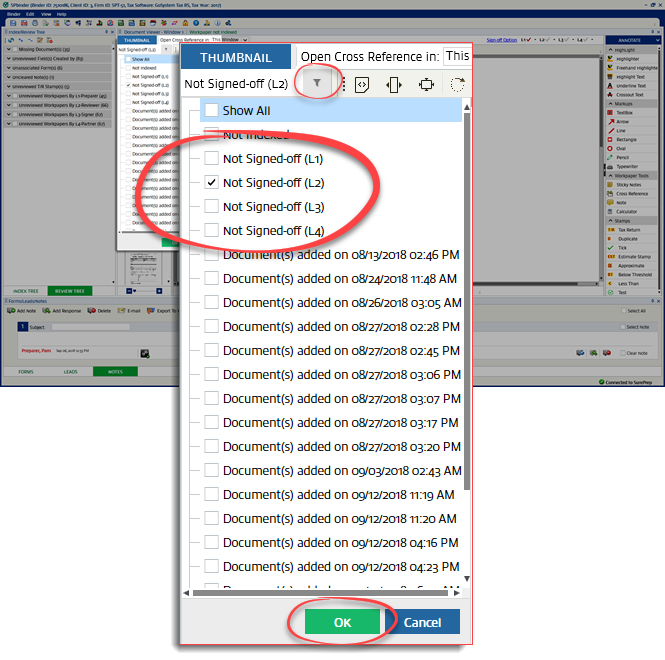Select the Underline Text tool
This screenshot has height=660, width=665.
(626, 86)
